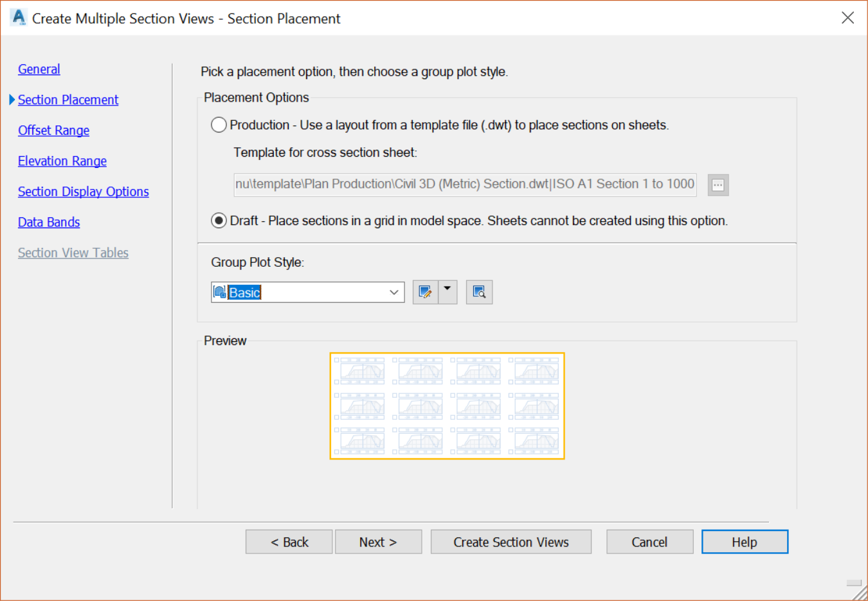Close the Create Multiple Section Views dialog
This screenshot has height=601, width=868.
[847, 18]
